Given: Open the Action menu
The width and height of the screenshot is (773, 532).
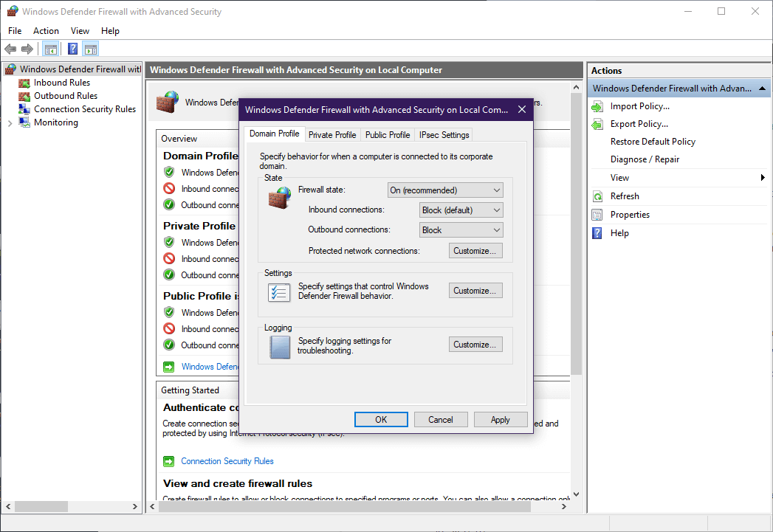Looking at the screenshot, I should (x=46, y=31).
